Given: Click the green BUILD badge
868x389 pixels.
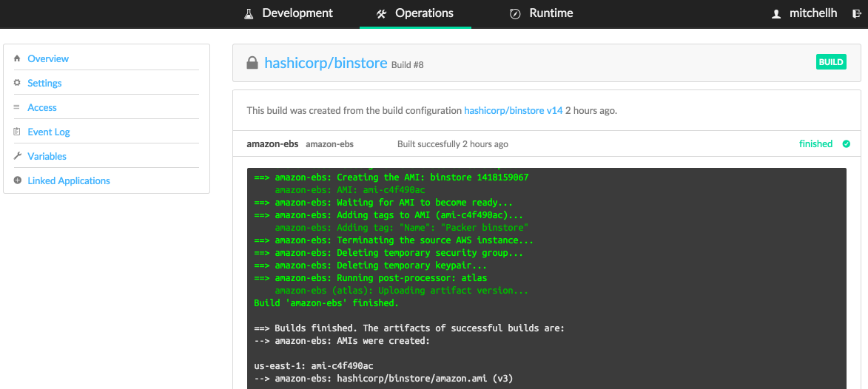Looking at the screenshot, I should click(831, 62).
